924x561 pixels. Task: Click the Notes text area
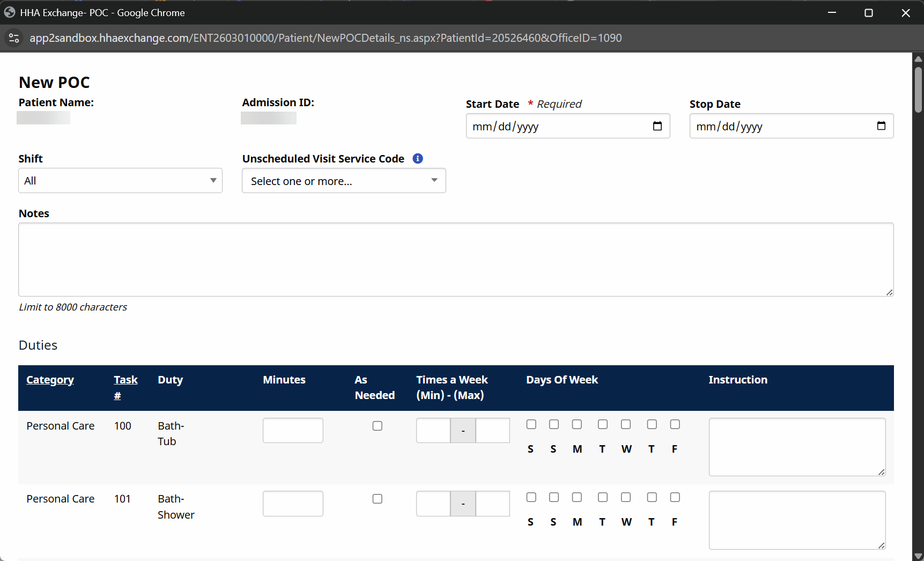[456, 260]
